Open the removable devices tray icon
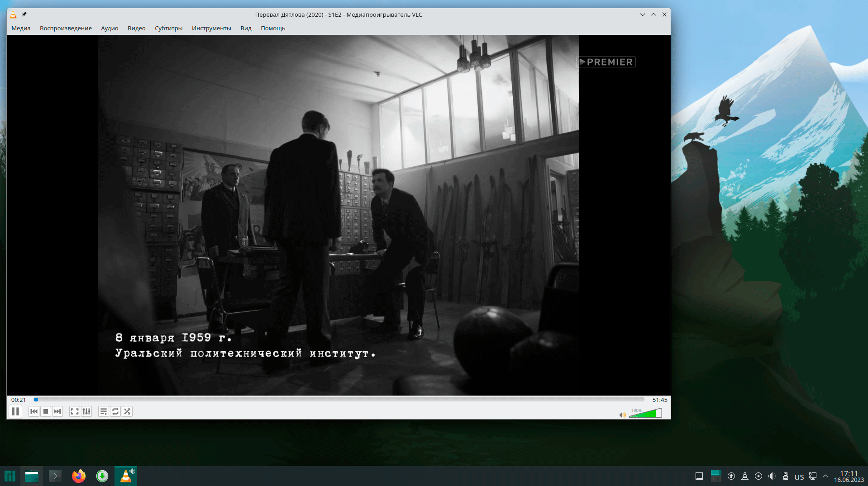Viewport: 868px width, 486px height. click(786, 476)
